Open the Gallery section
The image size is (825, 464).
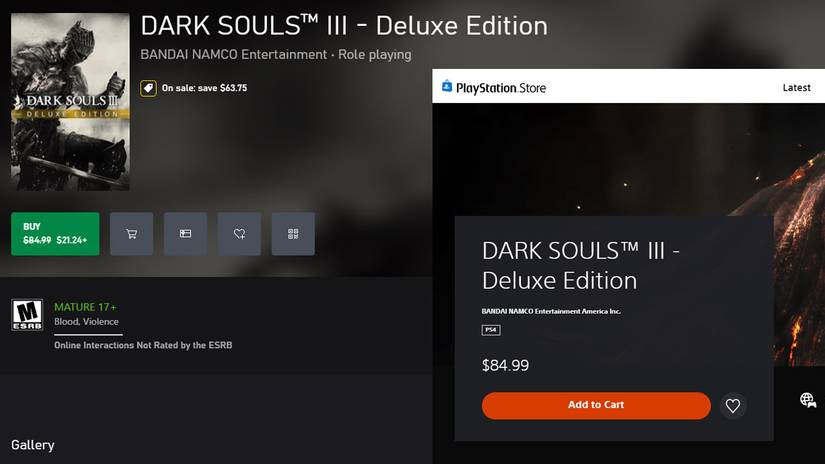click(x=33, y=445)
